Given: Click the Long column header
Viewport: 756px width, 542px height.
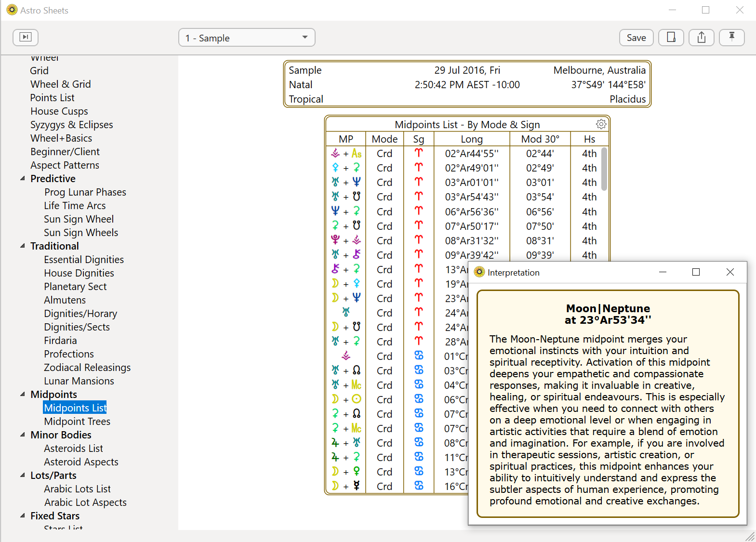Looking at the screenshot, I should tap(472, 139).
